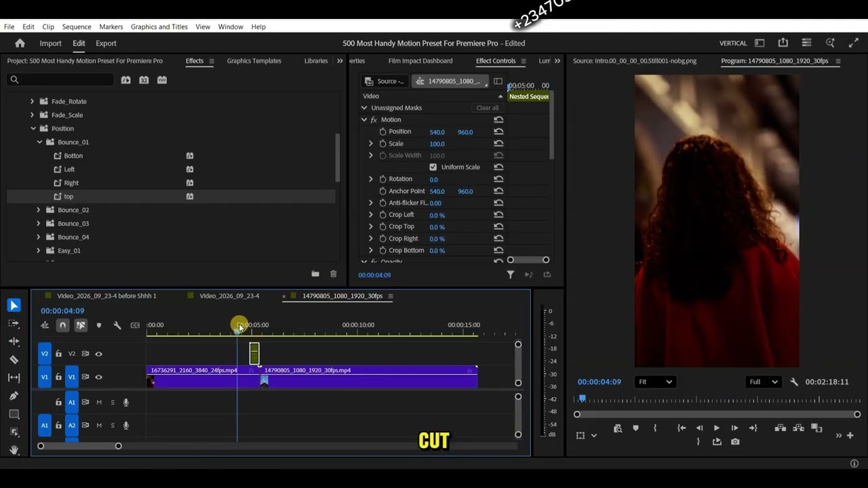
Task: Switch to the Graphics Templates tab
Action: coord(254,61)
